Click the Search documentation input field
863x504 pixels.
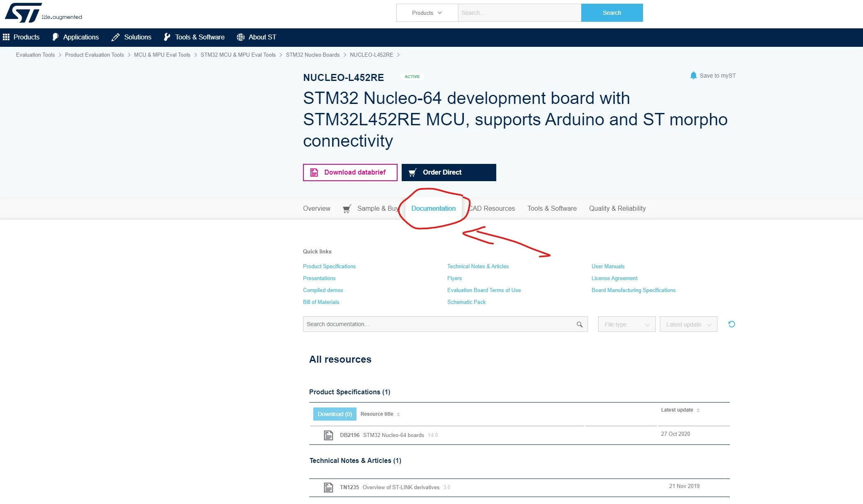pyautogui.click(x=445, y=324)
